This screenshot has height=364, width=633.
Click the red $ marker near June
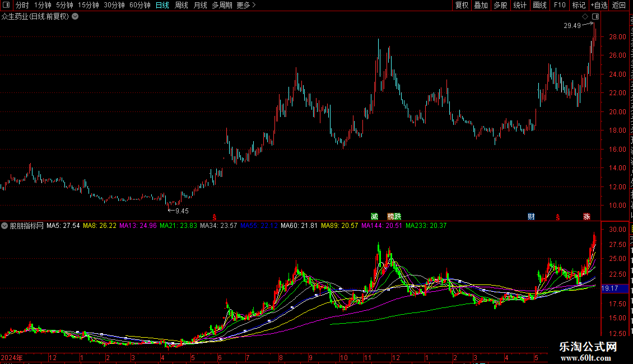point(215,217)
